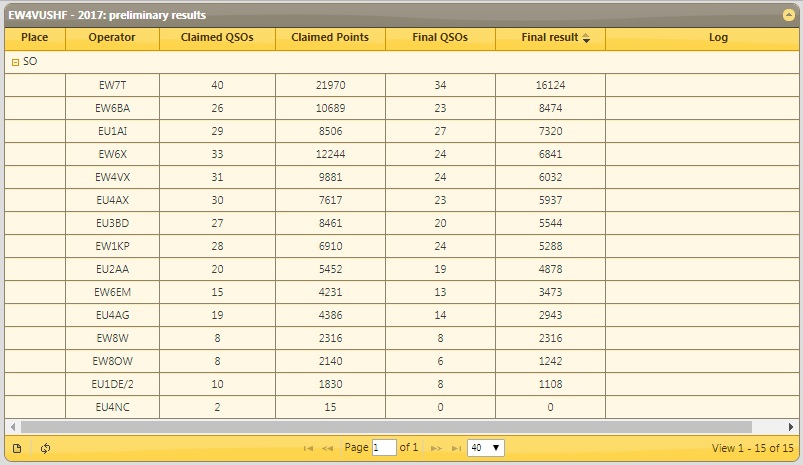Collapse the SO group row

pos(14,62)
